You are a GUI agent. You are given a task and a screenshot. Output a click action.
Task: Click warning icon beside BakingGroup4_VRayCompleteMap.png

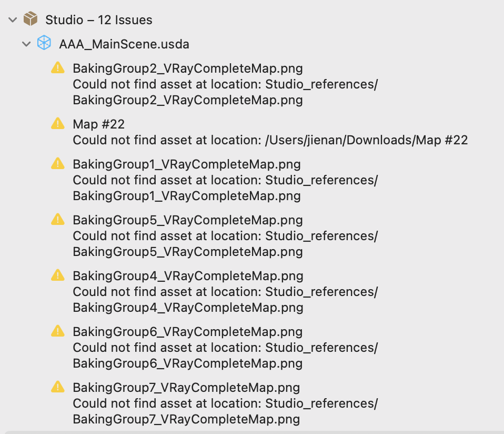(58, 275)
